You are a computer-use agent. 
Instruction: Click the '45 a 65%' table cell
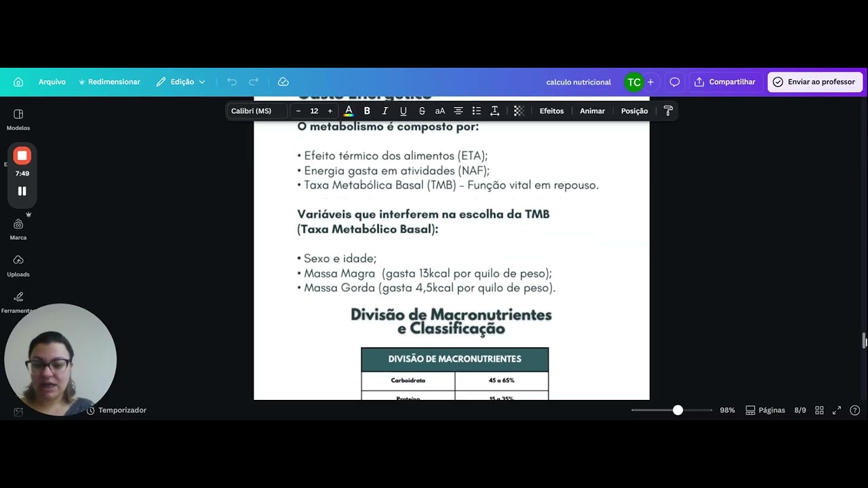(x=502, y=381)
